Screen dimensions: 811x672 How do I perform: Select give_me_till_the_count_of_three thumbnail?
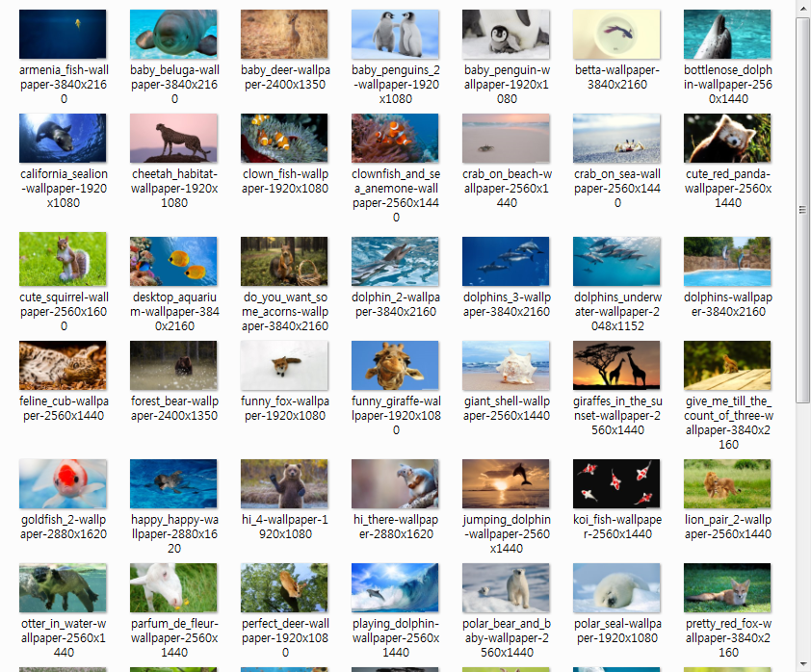(x=727, y=365)
